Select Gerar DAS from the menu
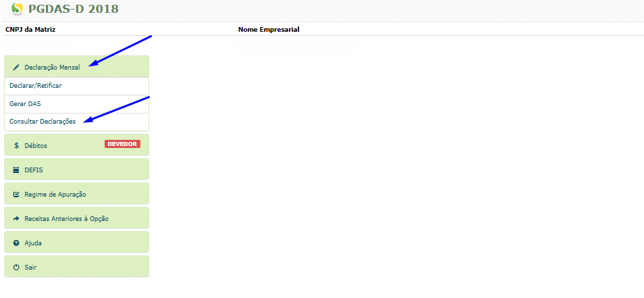Screen dimensions: 644x298 click(x=25, y=103)
